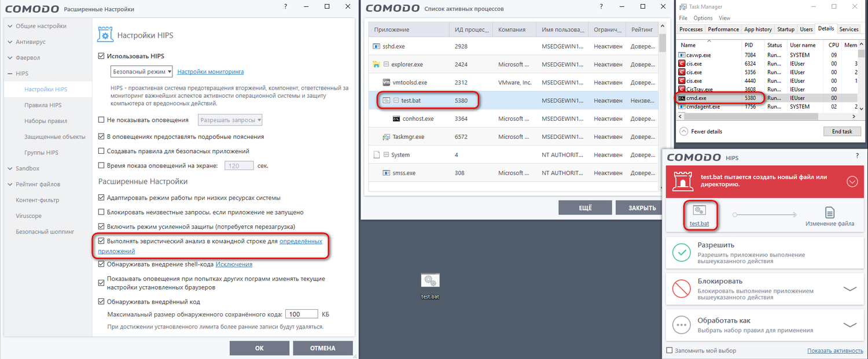The width and height of the screenshot is (868, 359).
Task: Enable Не показывать оповещения checkbox
Action: (x=102, y=120)
